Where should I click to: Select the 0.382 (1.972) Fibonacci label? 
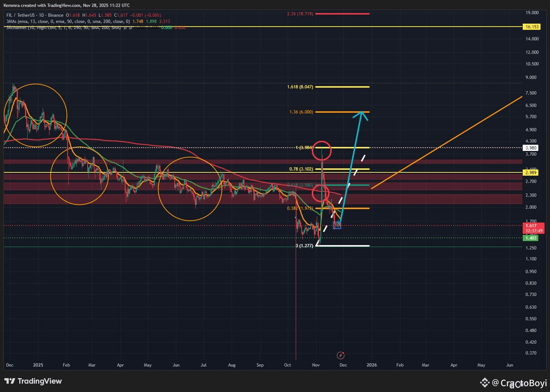point(300,208)
